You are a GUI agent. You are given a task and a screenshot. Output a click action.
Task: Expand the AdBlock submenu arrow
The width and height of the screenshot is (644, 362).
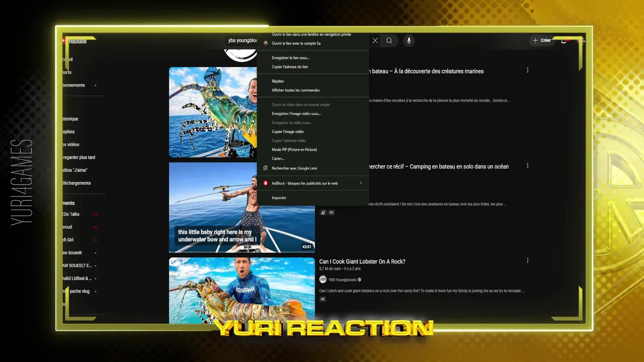point(361,183)
